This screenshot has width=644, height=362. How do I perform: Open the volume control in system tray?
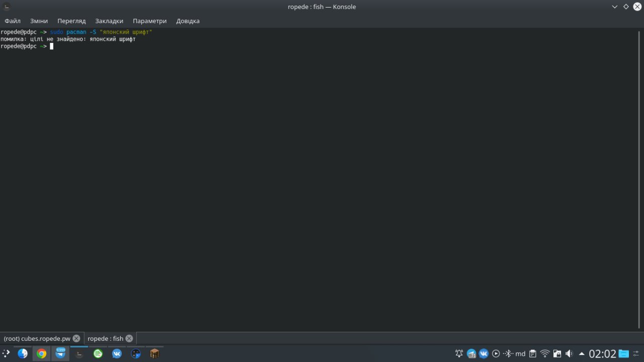[x=569, y=353]
